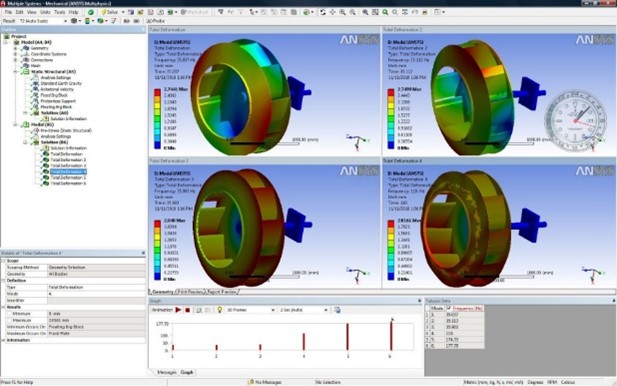
Task: Click the red legend swatch in Total Deformation viewport
Action: click(x=157, y=92)
